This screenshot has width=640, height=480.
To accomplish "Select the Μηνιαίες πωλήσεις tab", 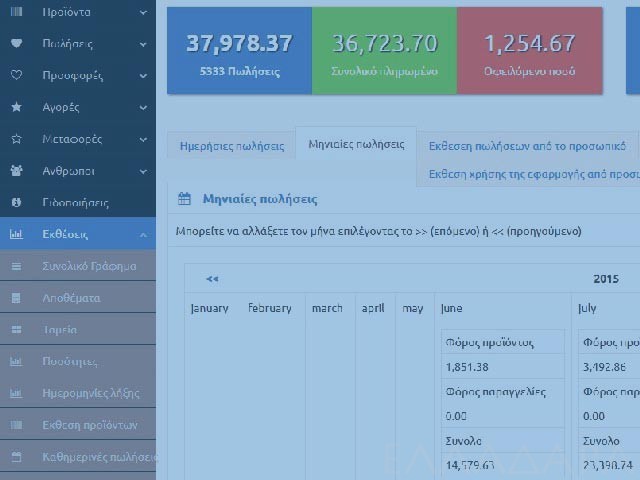I will [x=356, y=144].
